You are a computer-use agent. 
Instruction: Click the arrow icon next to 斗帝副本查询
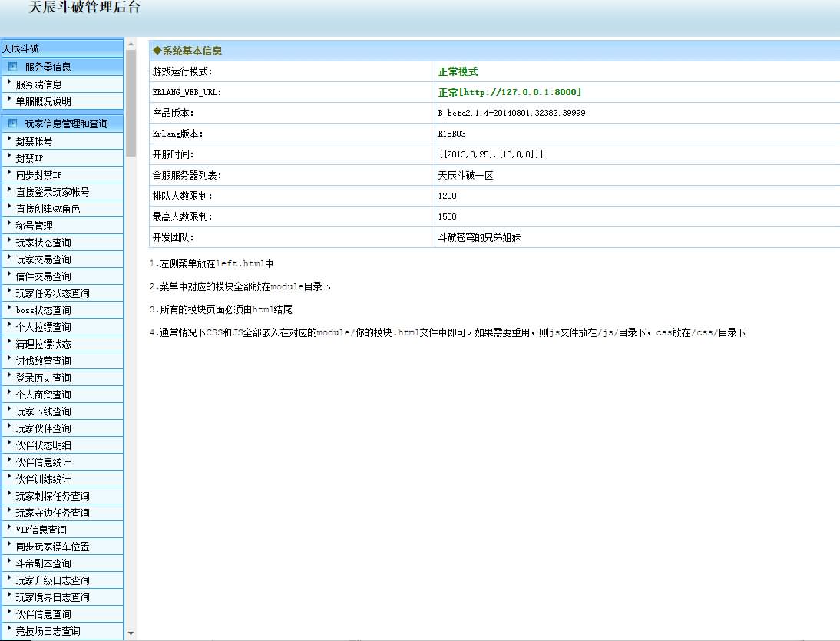pyautogui.click(x=9, y=563)
